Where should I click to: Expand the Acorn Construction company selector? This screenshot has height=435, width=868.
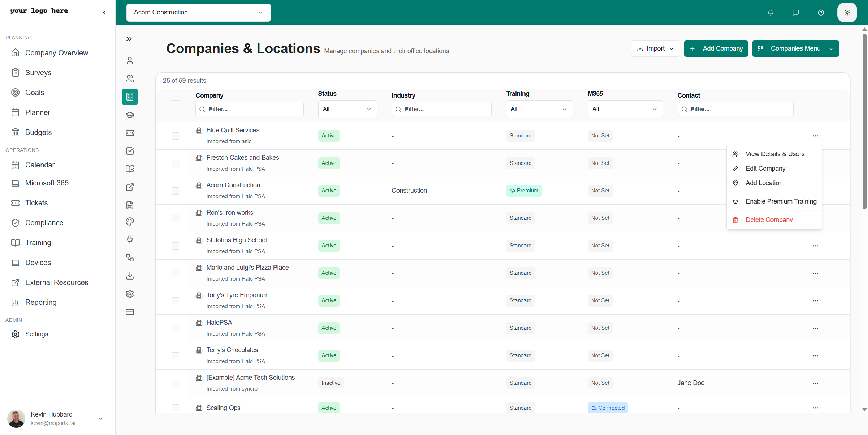(198, 12)
